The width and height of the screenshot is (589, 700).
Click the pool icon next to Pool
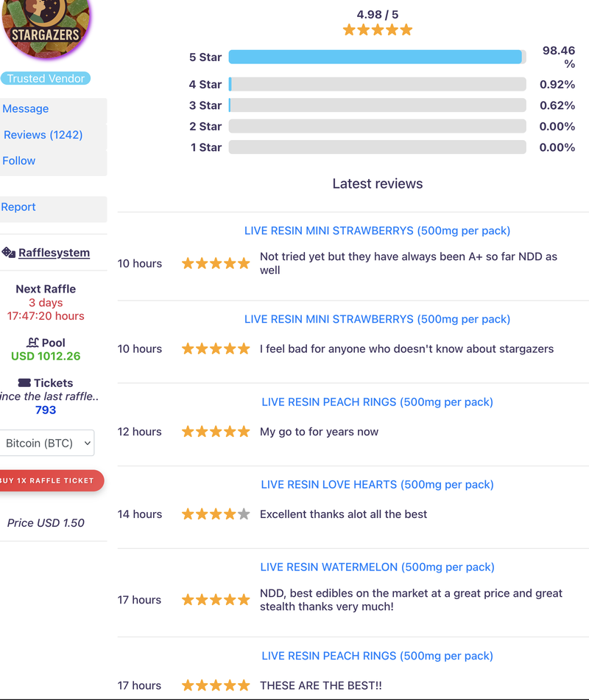tap(32, 343)
